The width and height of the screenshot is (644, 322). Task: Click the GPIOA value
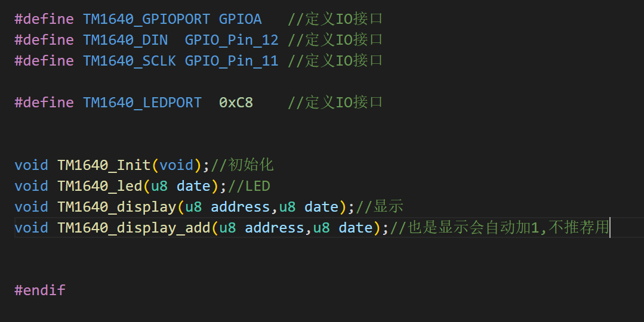241,19
